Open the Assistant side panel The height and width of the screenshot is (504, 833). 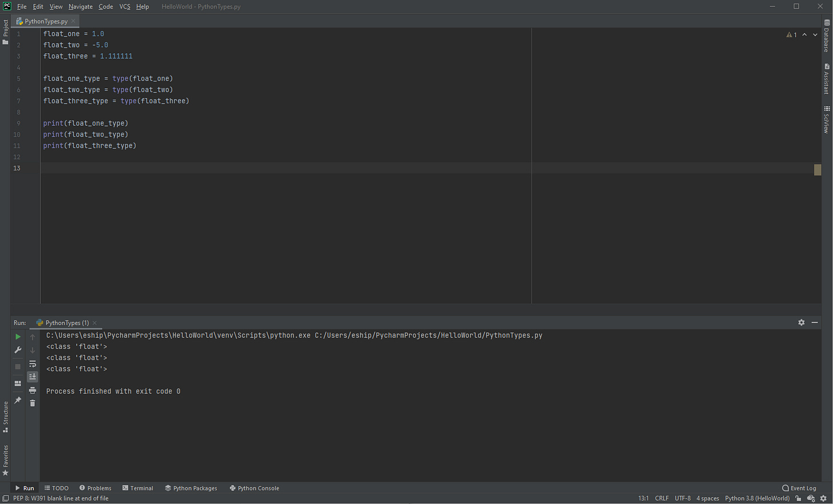click(x=827, y=79)
